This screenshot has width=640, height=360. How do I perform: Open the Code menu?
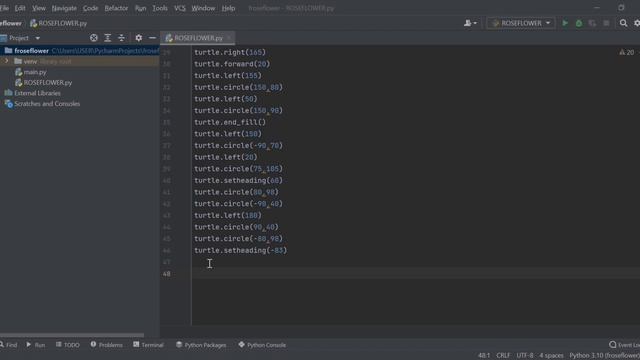point(90,8)
